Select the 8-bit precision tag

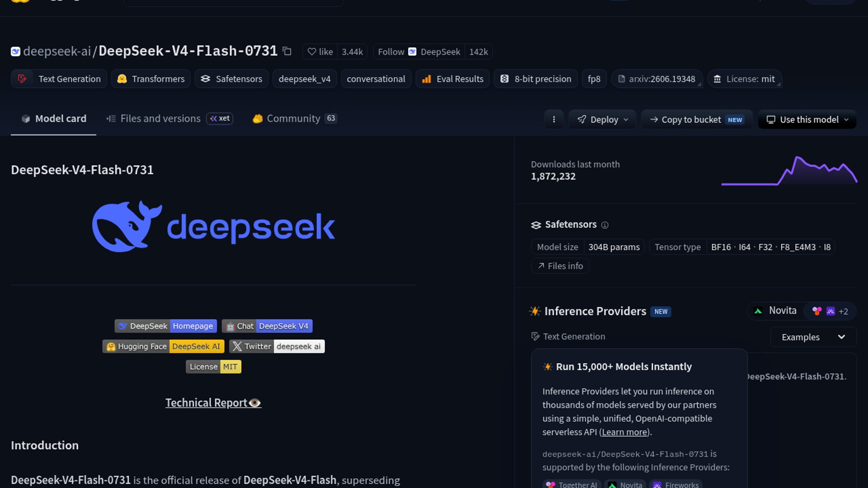(x=536, y=79)
